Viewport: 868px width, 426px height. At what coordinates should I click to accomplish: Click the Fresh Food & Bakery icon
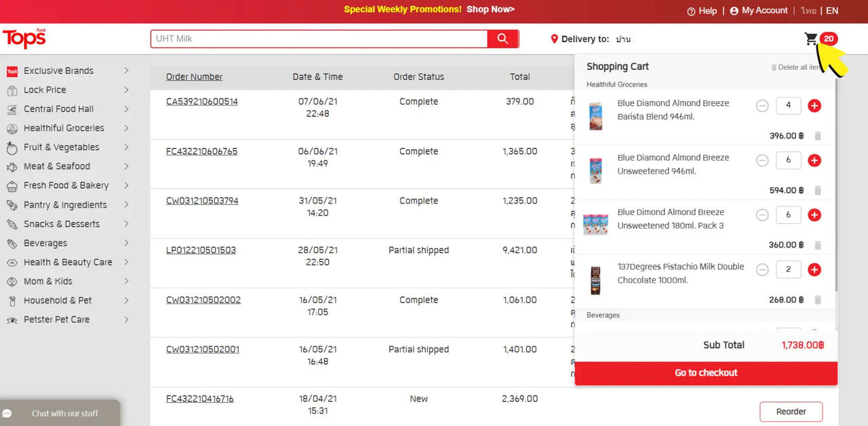pos(12,186)
